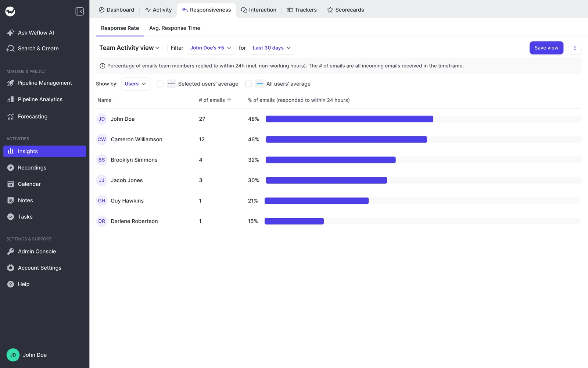Switch to the Scorecards tab
This screenshot has height=368, width=588.
click(x=346, y=10)
